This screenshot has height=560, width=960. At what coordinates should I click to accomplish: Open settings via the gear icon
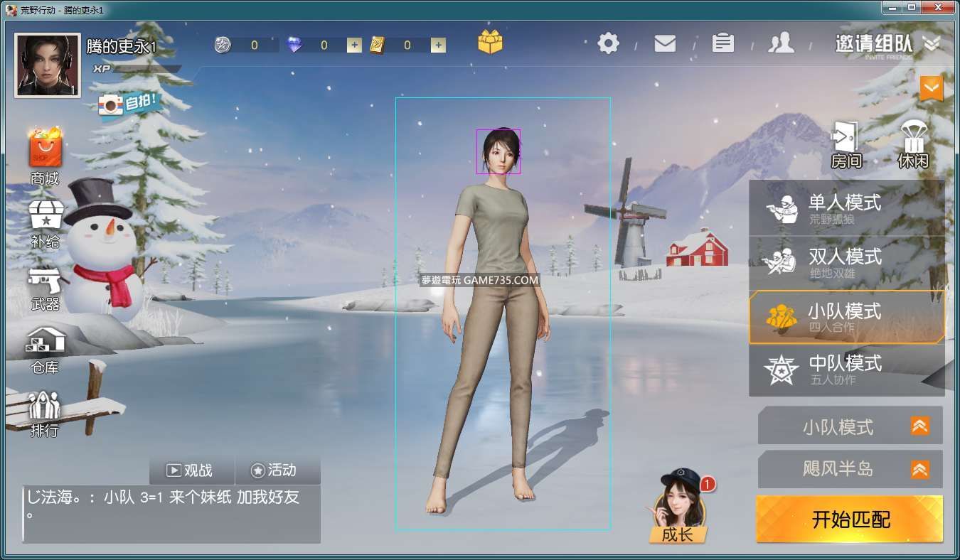(608, 43)
